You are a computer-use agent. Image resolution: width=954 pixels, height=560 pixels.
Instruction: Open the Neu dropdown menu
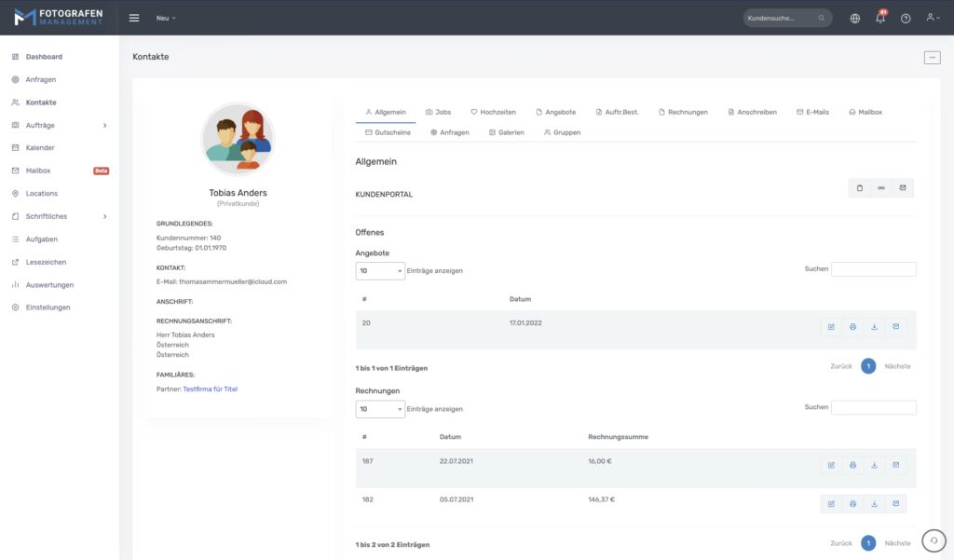[166, 18]
